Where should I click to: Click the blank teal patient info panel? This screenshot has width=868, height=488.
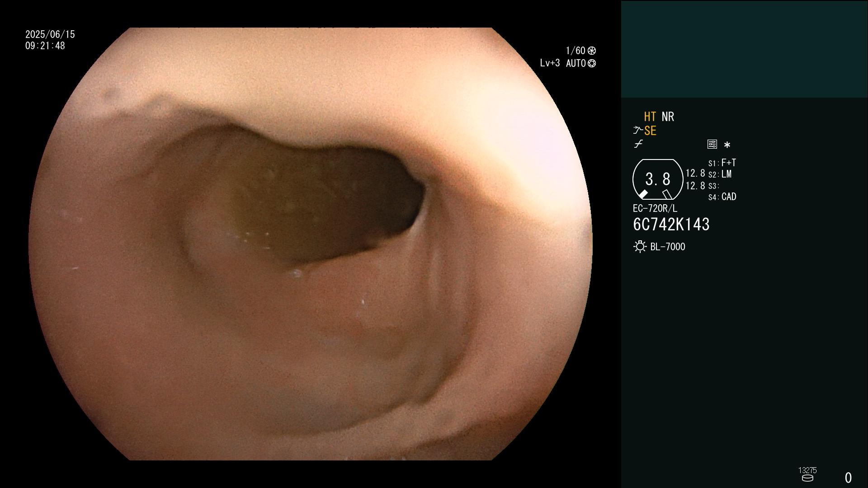pos(744,49)
